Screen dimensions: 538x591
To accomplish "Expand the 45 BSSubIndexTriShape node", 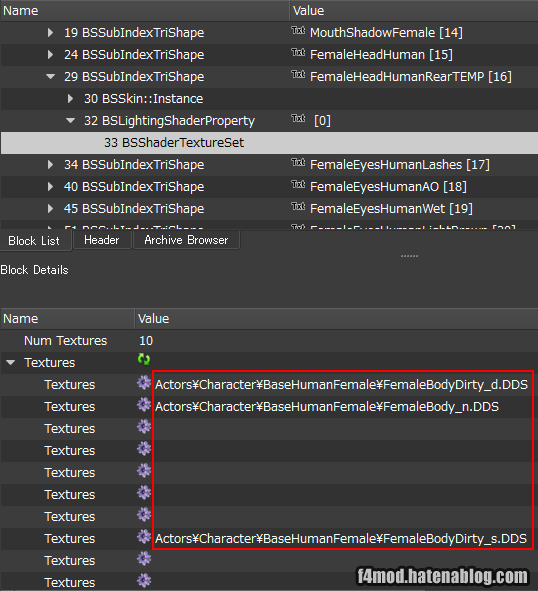I will click(x=50, y=209).
